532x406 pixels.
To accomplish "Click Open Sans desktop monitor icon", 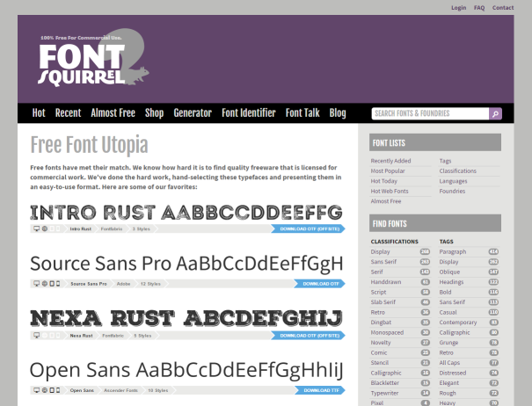I will [x=36, y=390].
